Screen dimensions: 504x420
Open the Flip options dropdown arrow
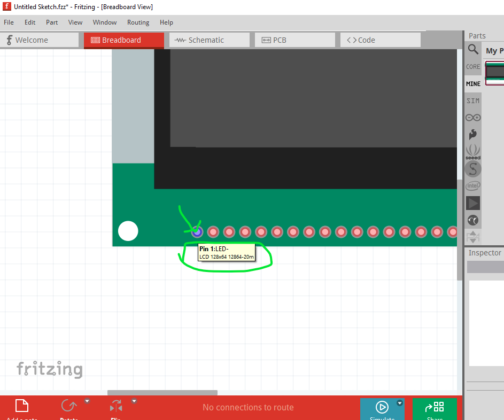point(134,401)
